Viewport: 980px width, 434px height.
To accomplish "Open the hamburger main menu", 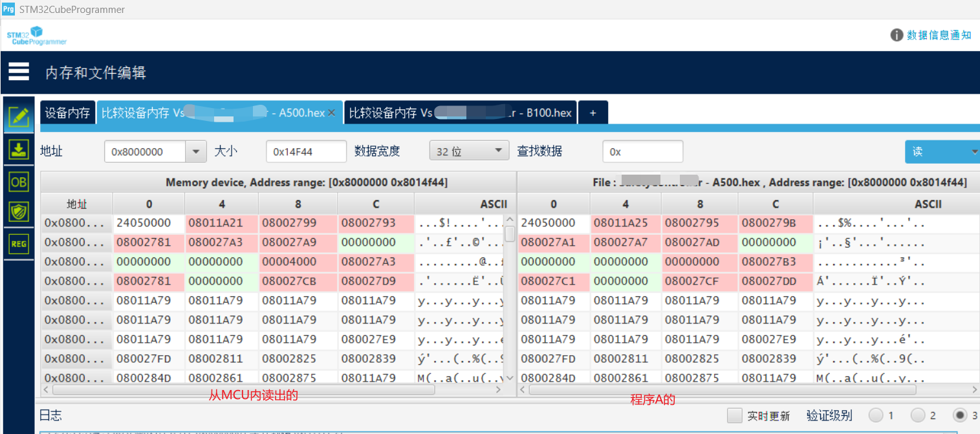I will (19, 71).
